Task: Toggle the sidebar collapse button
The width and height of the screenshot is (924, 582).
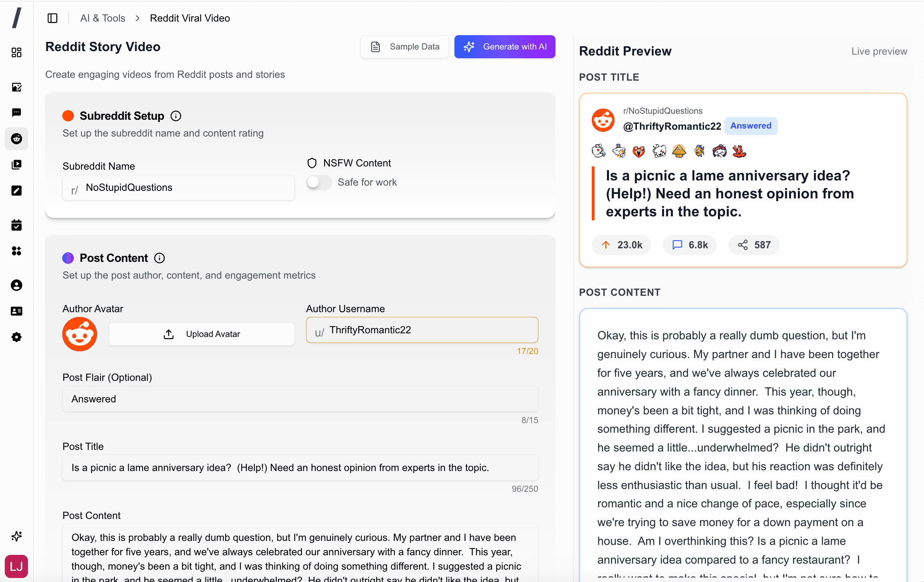Action: (x=52, y=18)
